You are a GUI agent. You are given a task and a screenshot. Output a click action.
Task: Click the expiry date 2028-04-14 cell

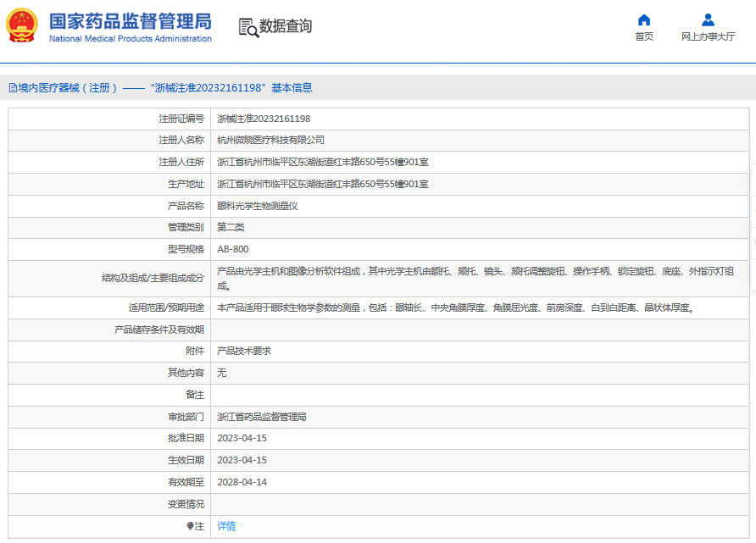[241, 482]
